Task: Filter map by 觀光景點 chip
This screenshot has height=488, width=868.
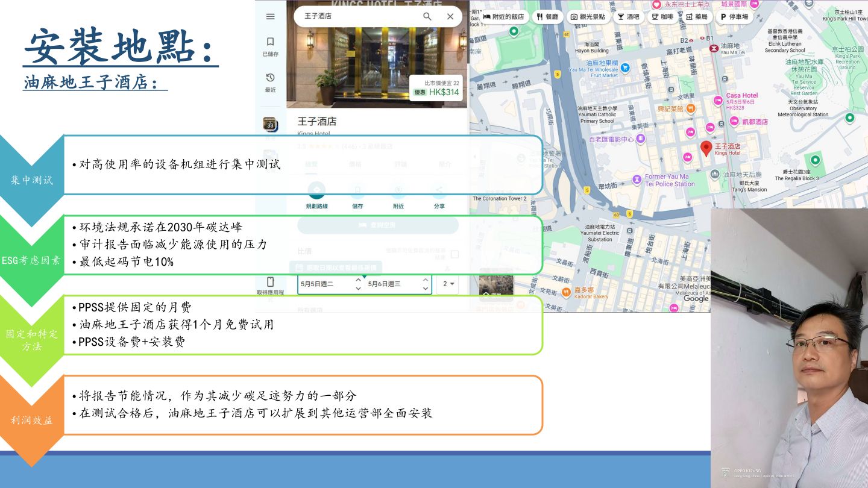Action: click(x=588, y=17)
